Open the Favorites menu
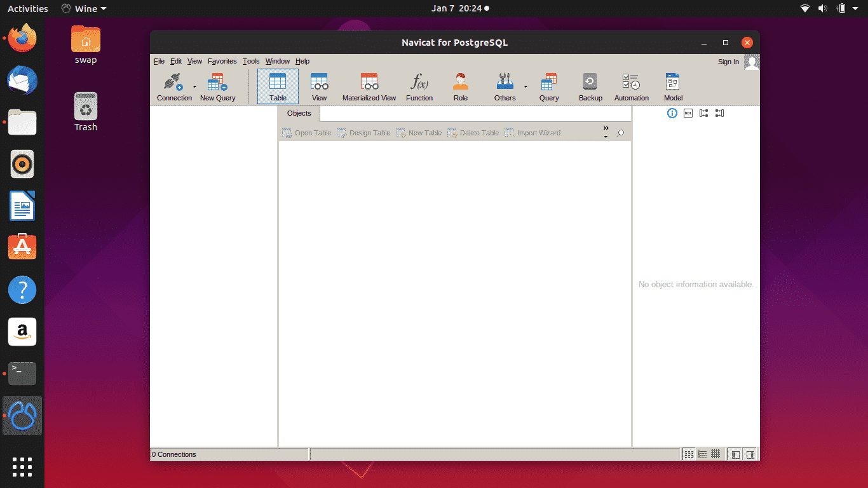Viewport: 868px width, 488px height. (222, 61)
